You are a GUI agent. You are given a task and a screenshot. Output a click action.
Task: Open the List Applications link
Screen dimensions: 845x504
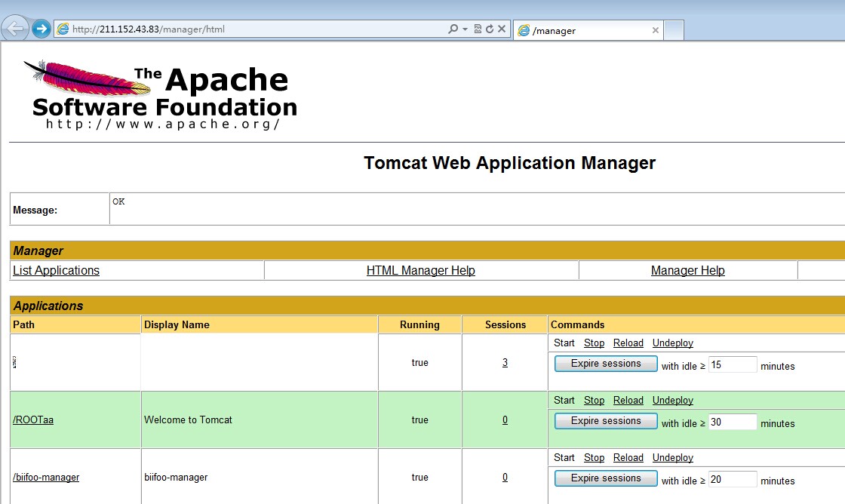(x=56, y=270)
